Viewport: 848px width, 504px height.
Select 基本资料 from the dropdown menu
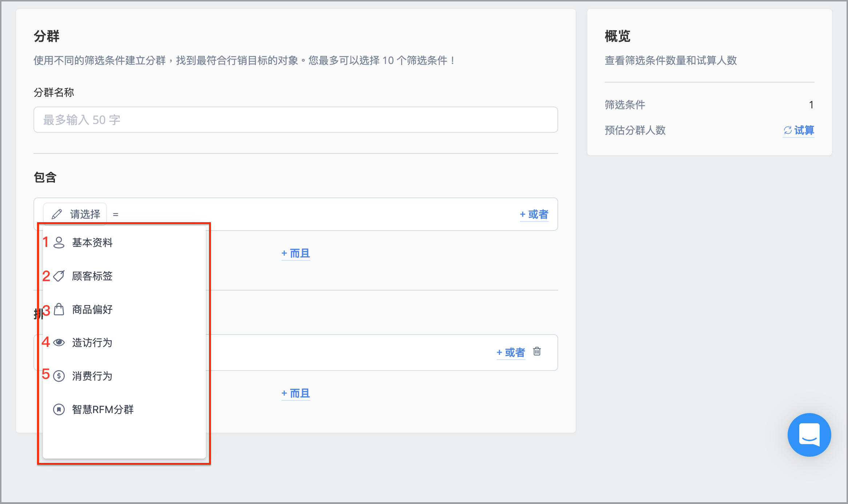click(x=124, y=243)
